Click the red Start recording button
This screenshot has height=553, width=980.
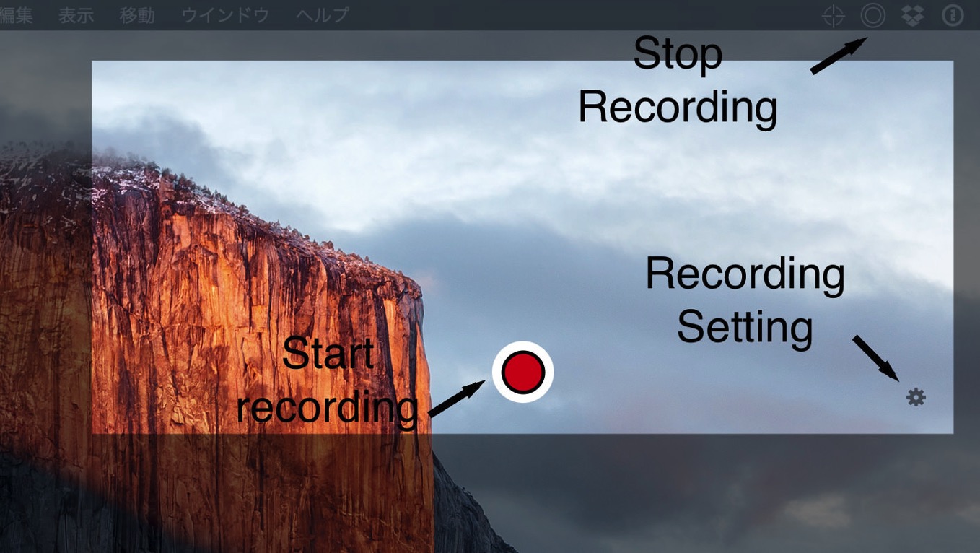pyautogui.click(x=522, y=372)
